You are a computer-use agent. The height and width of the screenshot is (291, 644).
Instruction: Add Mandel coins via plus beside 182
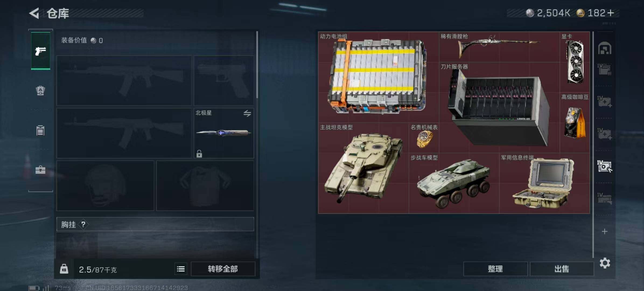pos(611,13)
